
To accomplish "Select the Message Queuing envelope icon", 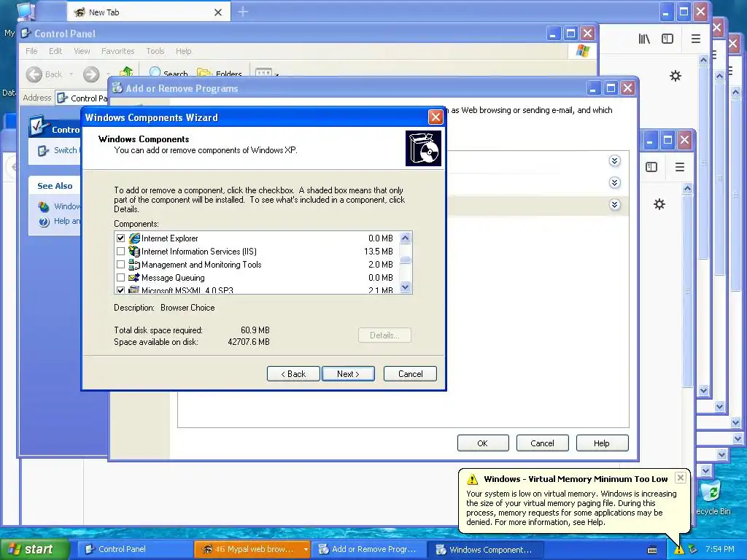I will tap(134, 278).
